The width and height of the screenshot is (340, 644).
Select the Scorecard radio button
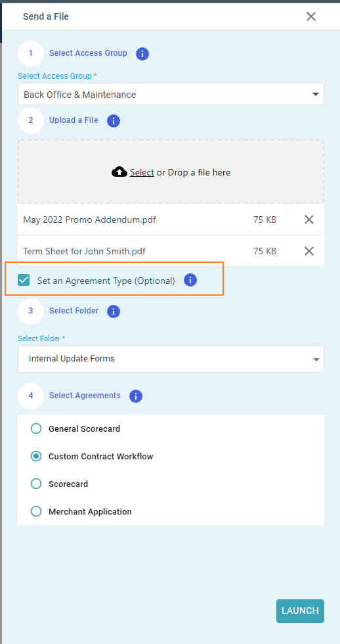click(36, 484)
